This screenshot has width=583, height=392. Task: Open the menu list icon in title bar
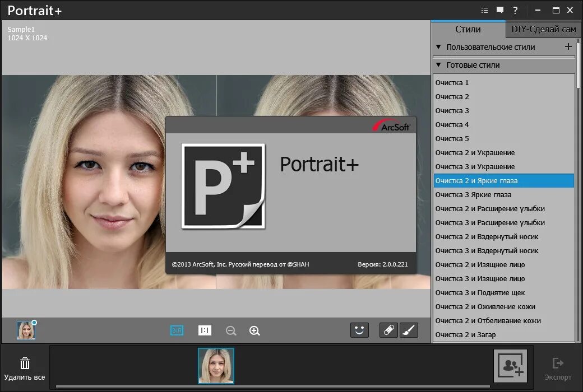click(x=484, y=11)
